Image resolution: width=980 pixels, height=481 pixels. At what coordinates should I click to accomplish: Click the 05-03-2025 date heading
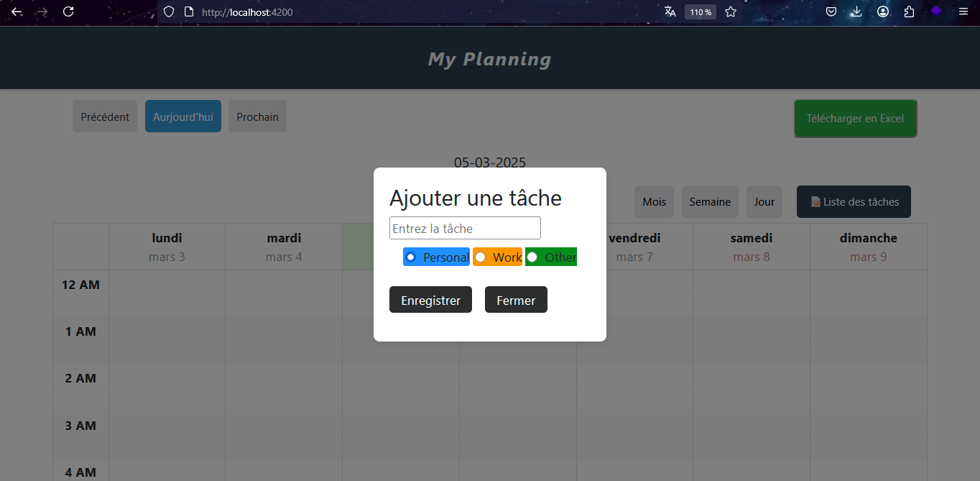pos(490,162)
